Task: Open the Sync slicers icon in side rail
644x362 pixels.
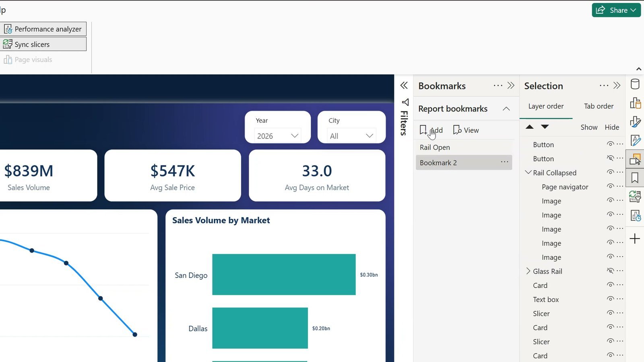Action: pyautogui.click(x=635, y=196)
